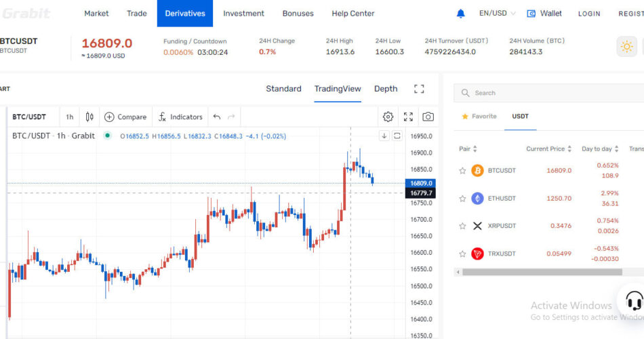The width and height of the screenshot is (644, 339).
Task: Click the notification bell icon
Action: [x=461, y=14]
